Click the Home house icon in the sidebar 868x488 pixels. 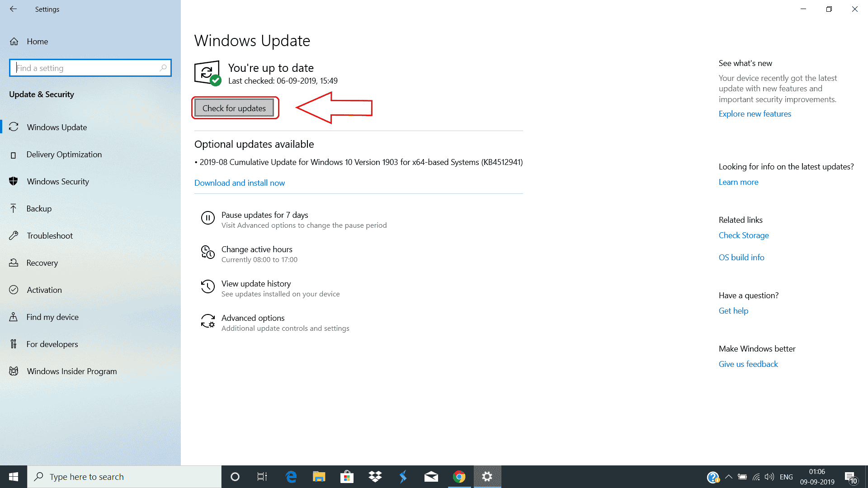14,42
